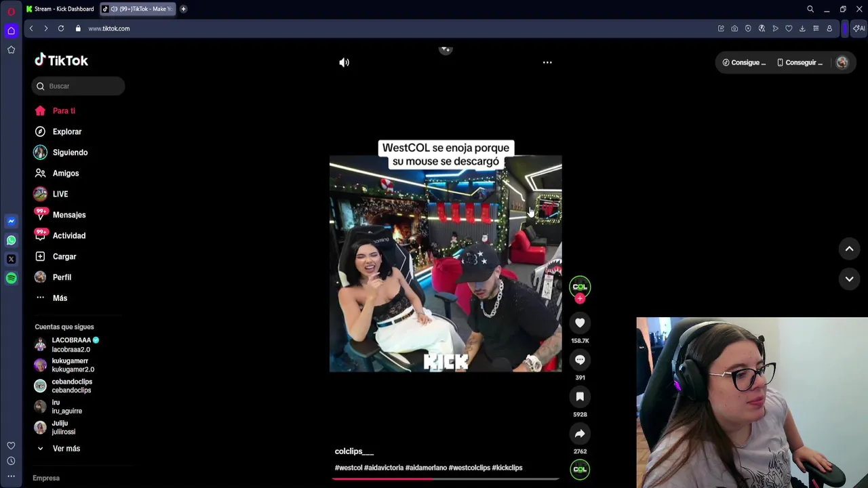Screen dimensions: 868x488
Task: Open the Cargar upload page
Action: [x=64, y=257]
